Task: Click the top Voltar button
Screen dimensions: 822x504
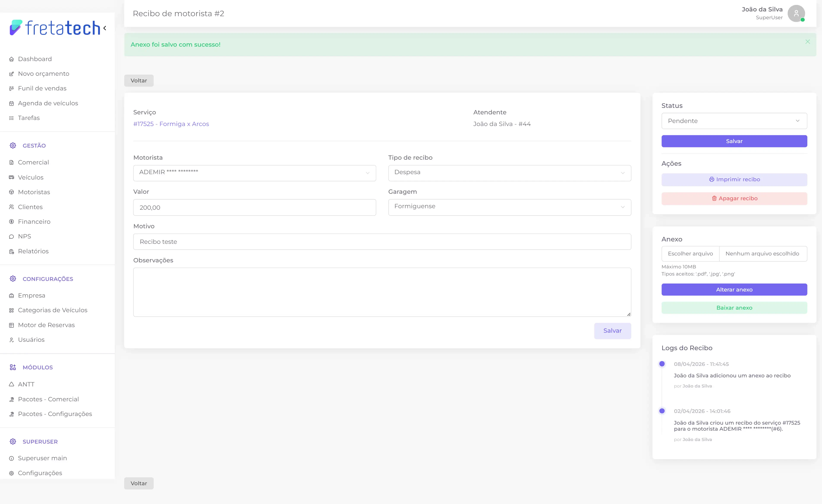Action: tap(139, 80)
